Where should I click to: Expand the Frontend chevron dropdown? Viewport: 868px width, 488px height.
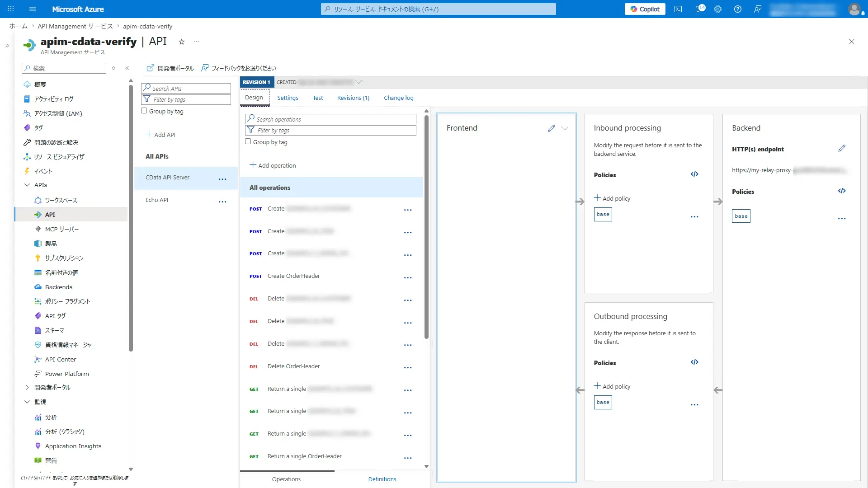(x=565, y=128)
